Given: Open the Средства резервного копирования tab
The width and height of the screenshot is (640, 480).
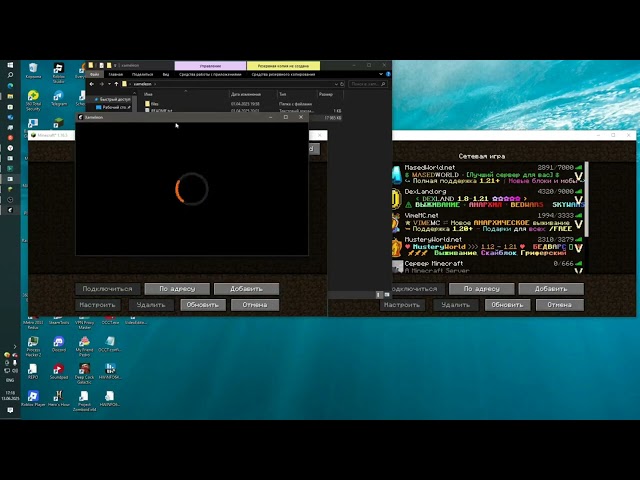Looking at the screenshot, I should pos(283,74).
